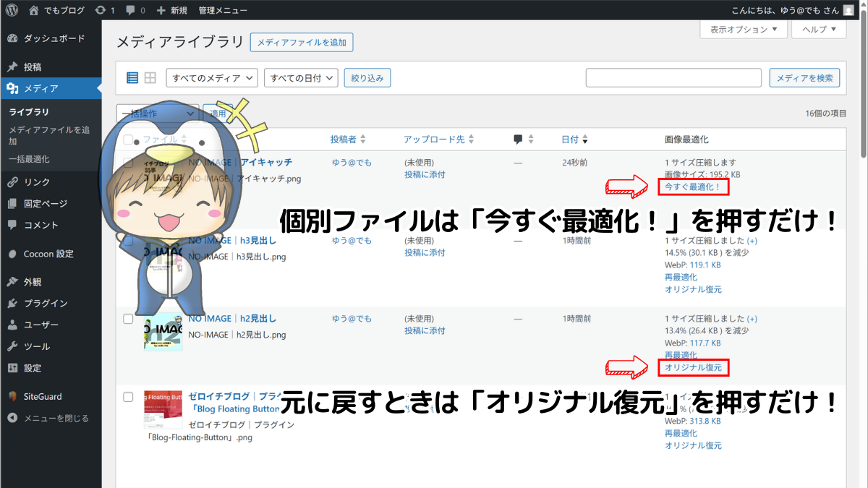Open the WordPress logo menu
Screen dimensions: 868x488
click(12, 10)
